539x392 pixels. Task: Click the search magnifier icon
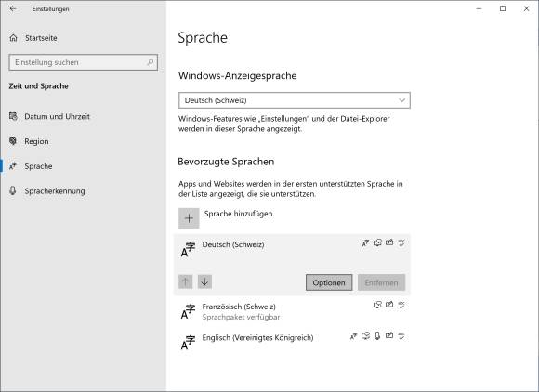click(150, 62)
